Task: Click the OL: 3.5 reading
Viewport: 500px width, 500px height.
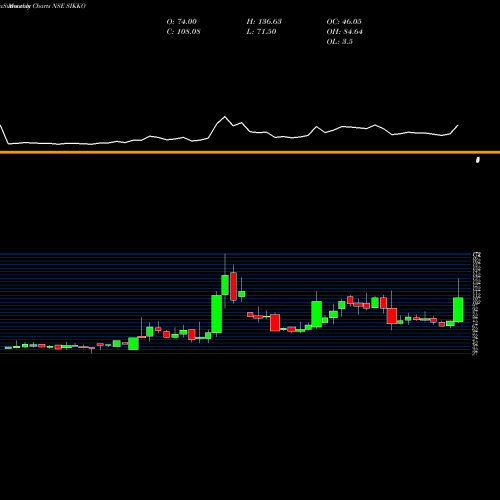Action: (x=340, y=42)
